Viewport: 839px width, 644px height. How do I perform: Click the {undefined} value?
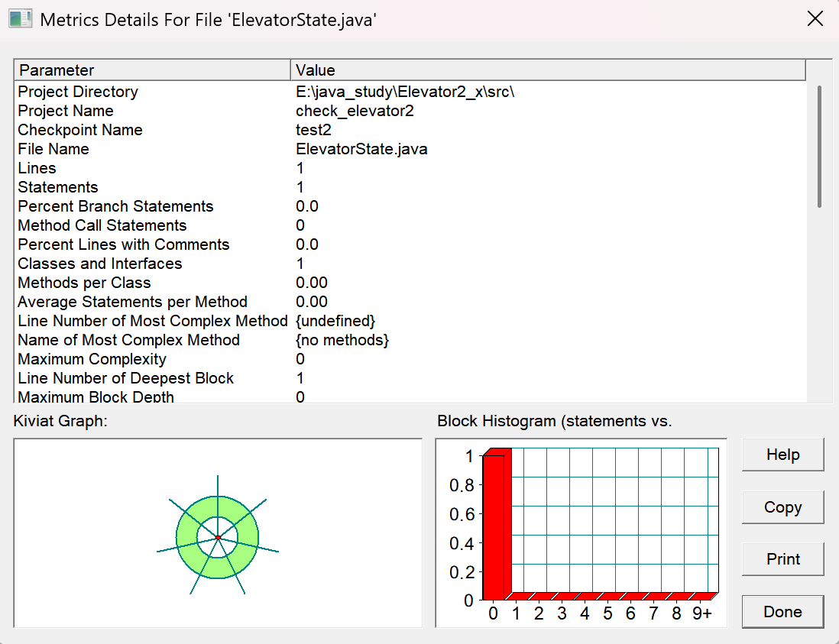click(x=335, y=321)
